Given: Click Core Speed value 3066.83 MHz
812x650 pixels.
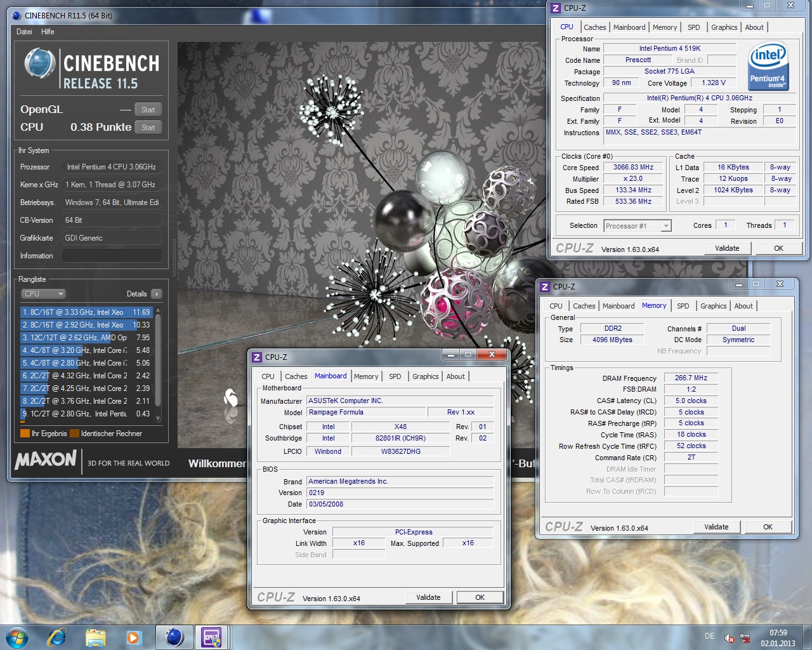Looking at the screenshot, I should point(633,168).
